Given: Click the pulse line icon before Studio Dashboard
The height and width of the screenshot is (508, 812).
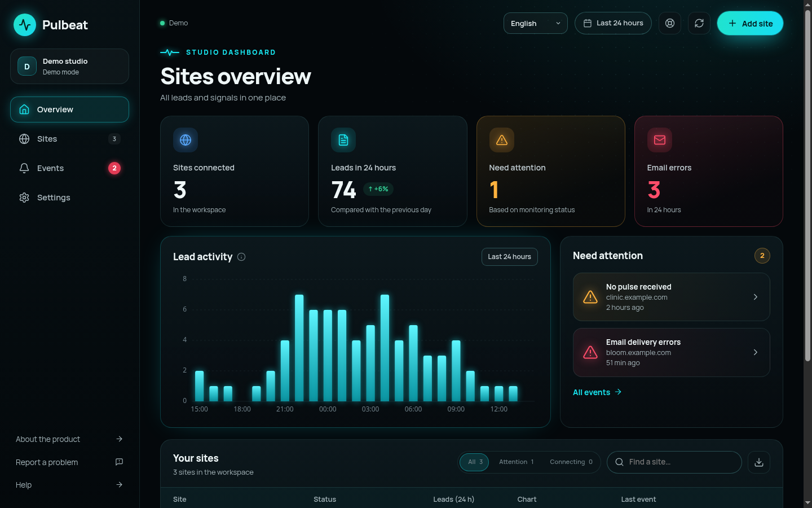Looking at the screenshot, I should (x=170, y=52).
